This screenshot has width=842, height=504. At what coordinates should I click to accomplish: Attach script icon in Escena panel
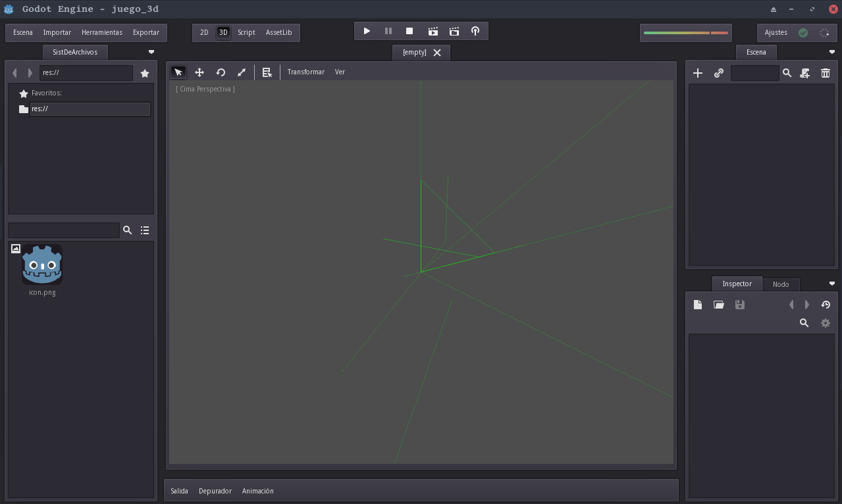click(804, 73)
